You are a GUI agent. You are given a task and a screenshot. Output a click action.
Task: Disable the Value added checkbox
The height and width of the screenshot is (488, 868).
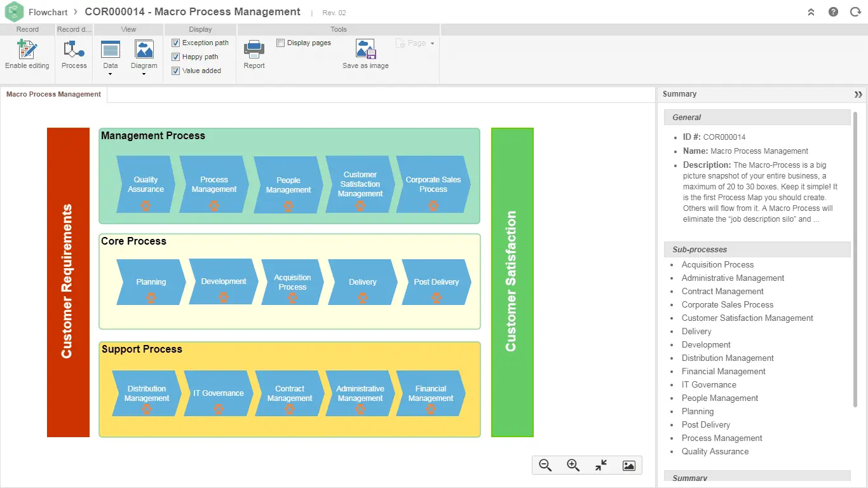tap(176, 71)
